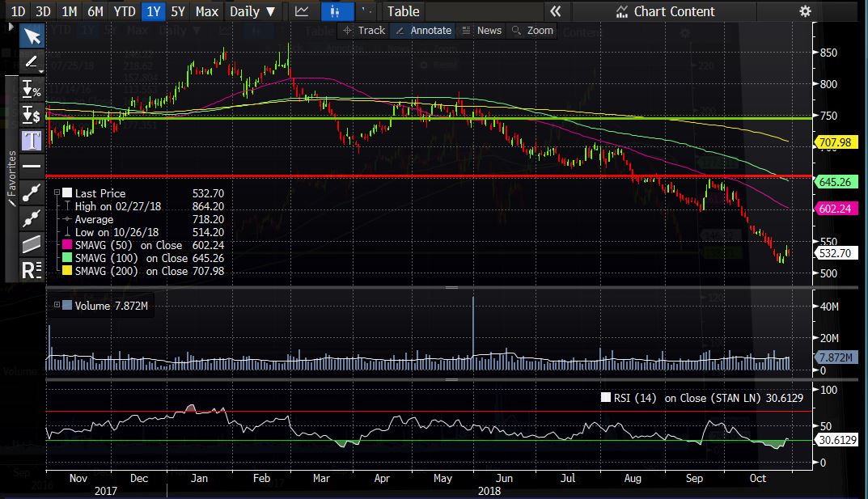This screenshot has height=499, width=868.
Task: Collapse panel with double left chevron
Action: (555, 11)
